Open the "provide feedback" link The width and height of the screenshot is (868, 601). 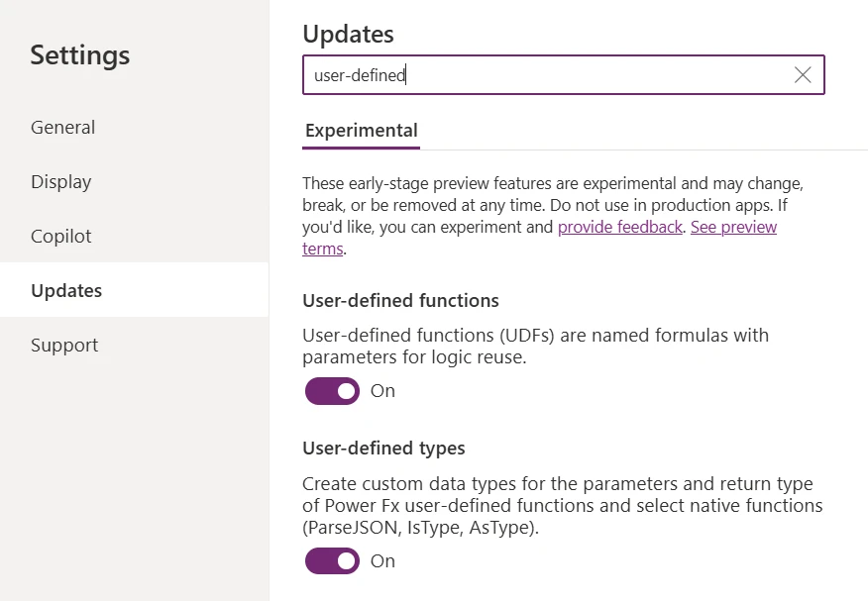click(620, 227)
